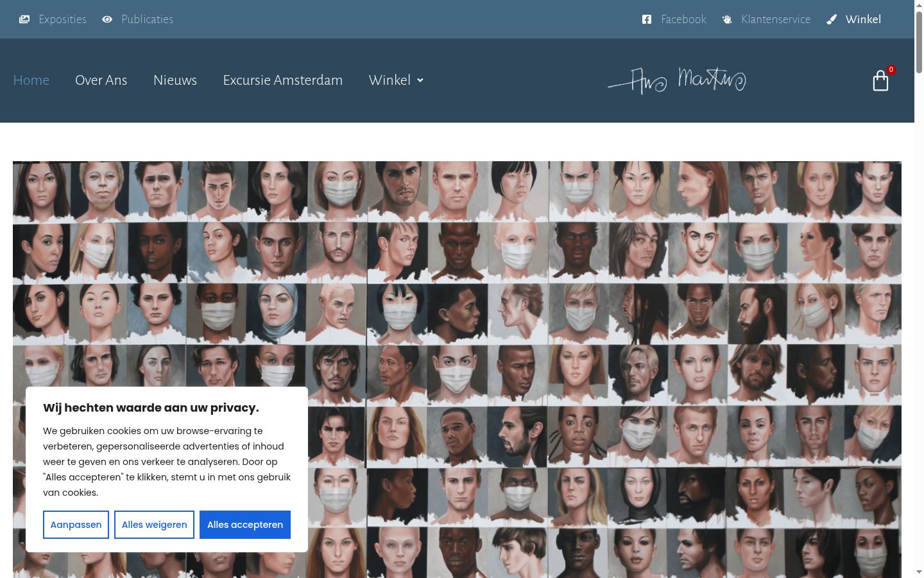
Task: Open the Facebook link
Action: click(683, 19)
